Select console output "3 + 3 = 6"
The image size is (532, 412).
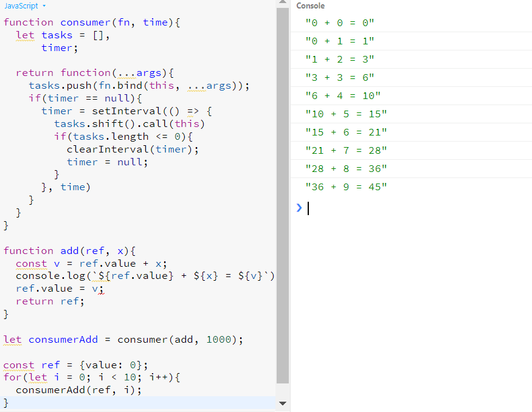(340, 78)
